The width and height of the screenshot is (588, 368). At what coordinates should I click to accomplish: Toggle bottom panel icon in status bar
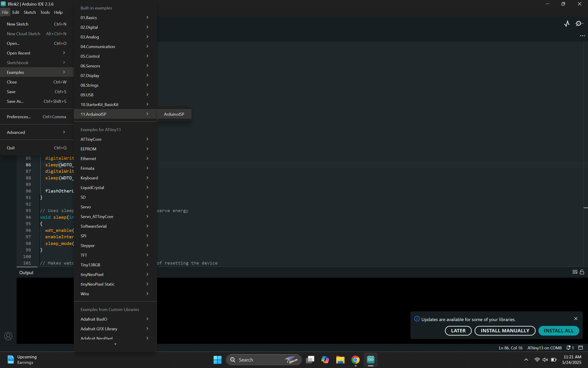tap(580, 348)
